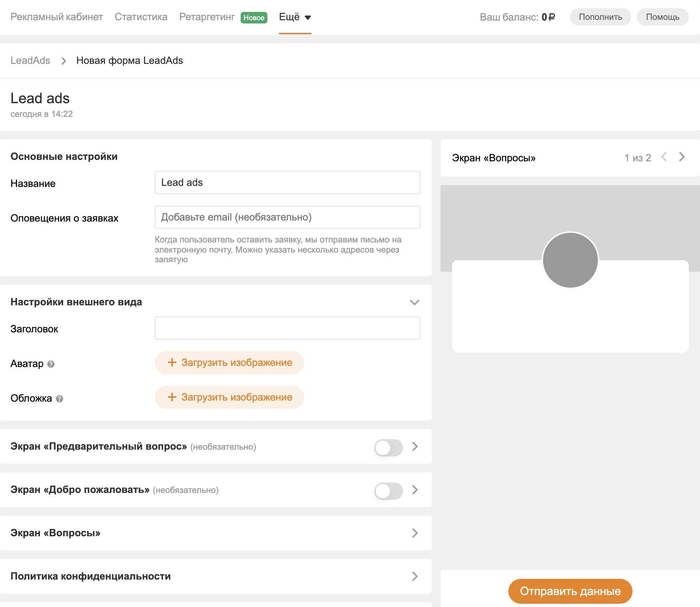Image resolution: width=700 pixels, height=607 pixels.
Task: Collapse Настройки внешнего вида section
Action: point(414,302)
